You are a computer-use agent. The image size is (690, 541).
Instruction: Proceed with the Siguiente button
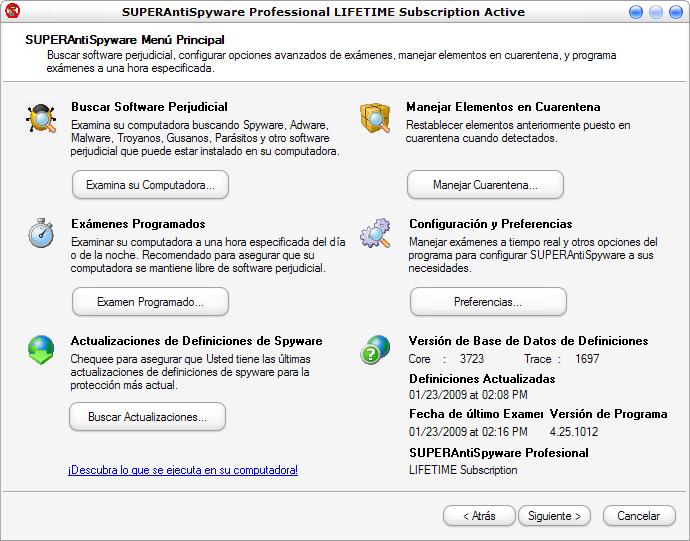pyautogui.click(x=555, y=516)
